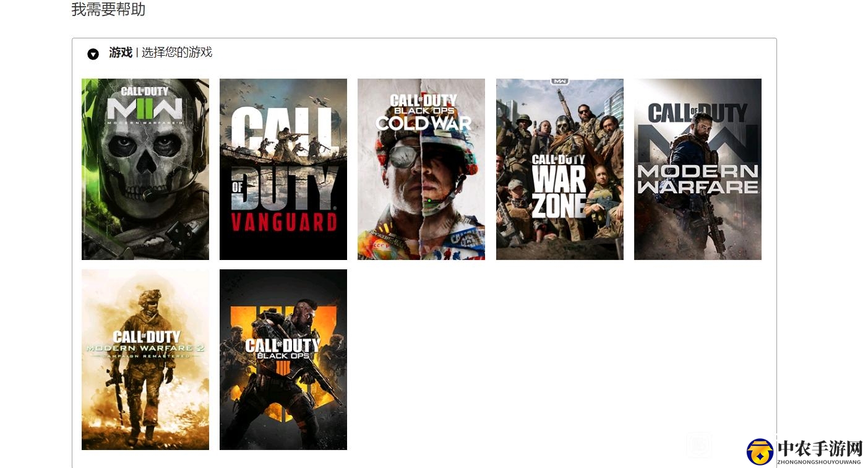This screenshot has height=468, width=868.
Task: Collapse the 游戏 section arrow icon
Action: pyautogui.click(x=93, y=54)
